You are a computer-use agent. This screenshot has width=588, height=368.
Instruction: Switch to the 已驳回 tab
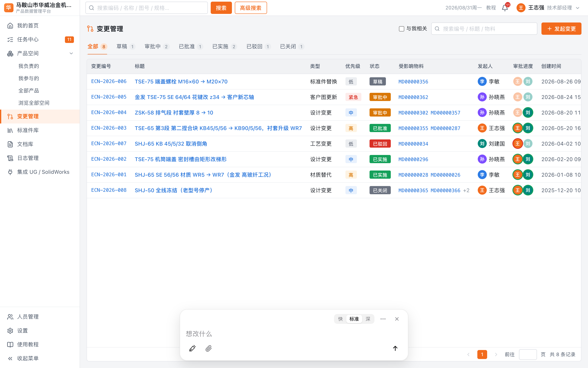(258, 46)
